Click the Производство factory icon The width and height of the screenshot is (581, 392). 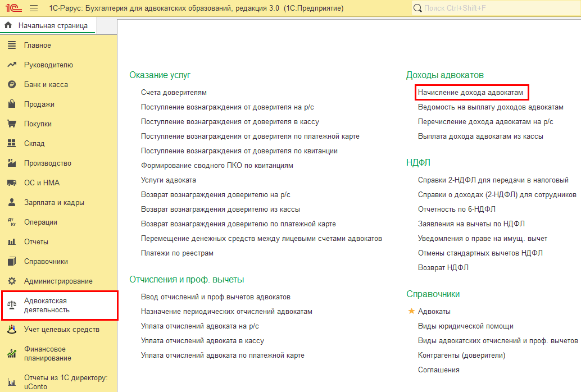[x=11, y=163]
